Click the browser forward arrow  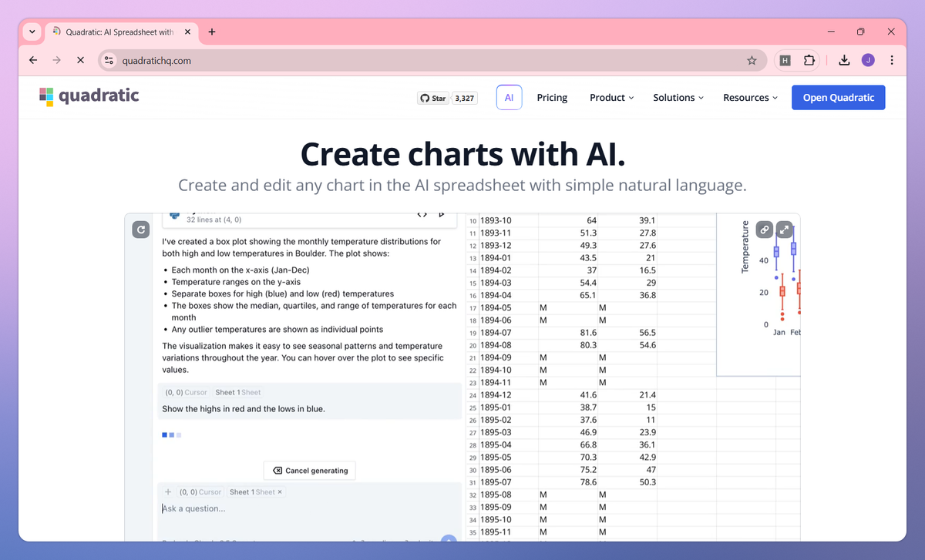point(57,60)
